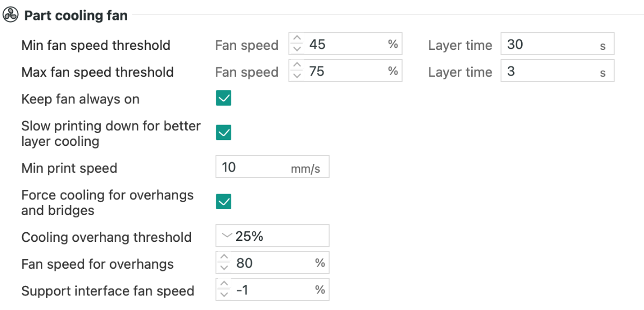
Task: Click the Min print speed field
Action: [x=272, y=167]
